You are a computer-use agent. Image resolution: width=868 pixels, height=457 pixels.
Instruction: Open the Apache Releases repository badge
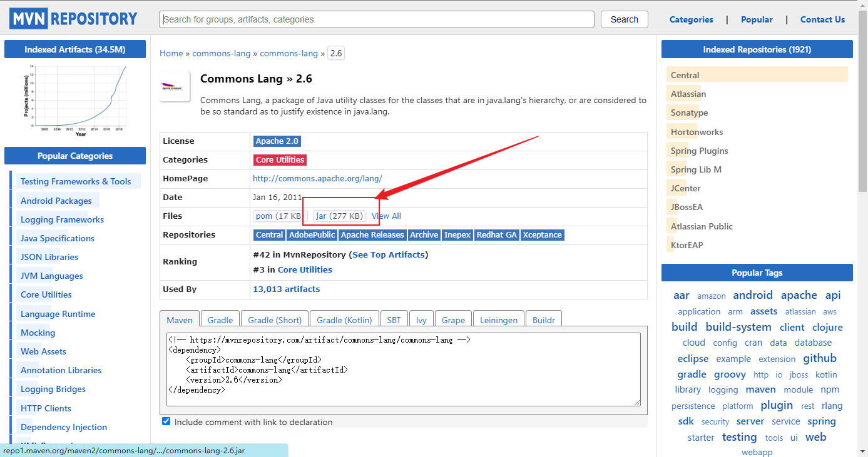click(372, 235)
